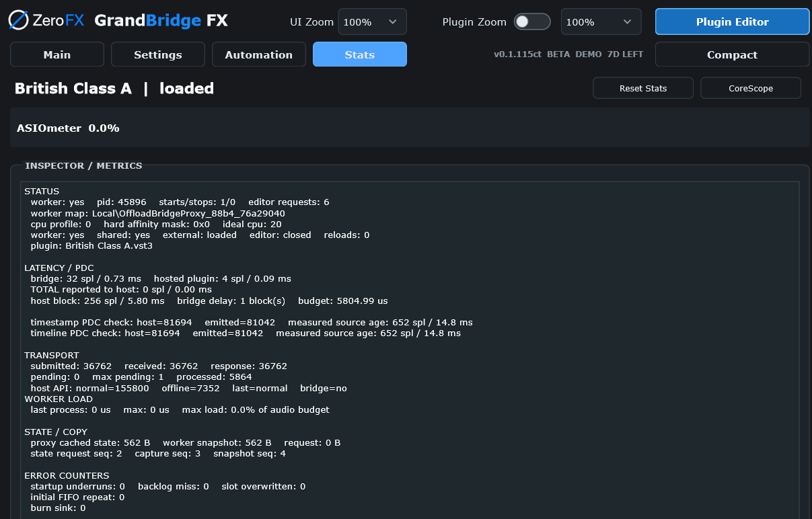Image resolution: width=812 pixels, height=519 pixels.
Task: Click the TOTAL reported to host line
Action: tap(121, 290)
